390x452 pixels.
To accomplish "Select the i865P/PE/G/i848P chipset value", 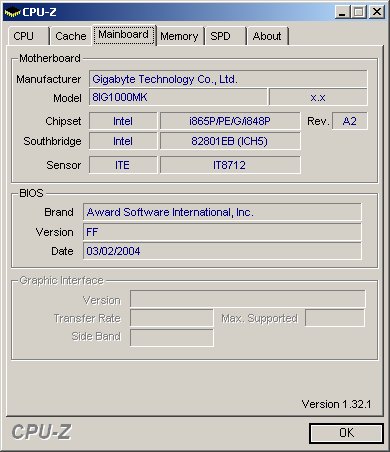I will 230,121.
